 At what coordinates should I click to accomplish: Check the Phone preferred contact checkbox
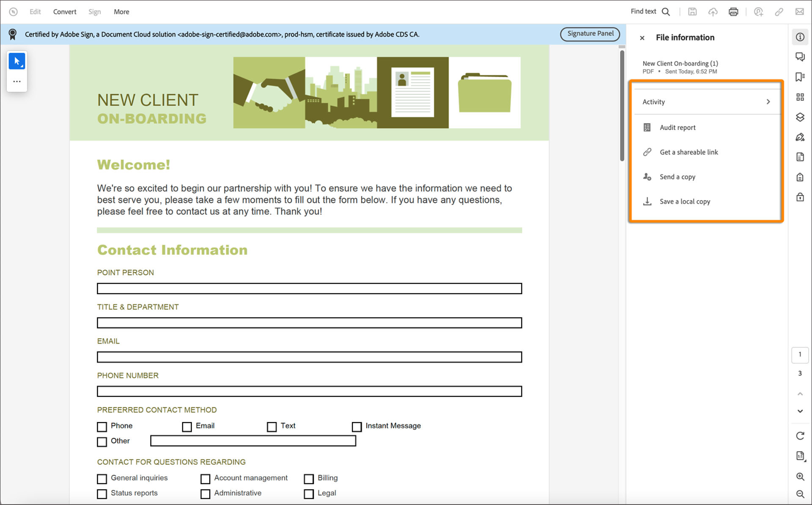click(x=102, y=427)
